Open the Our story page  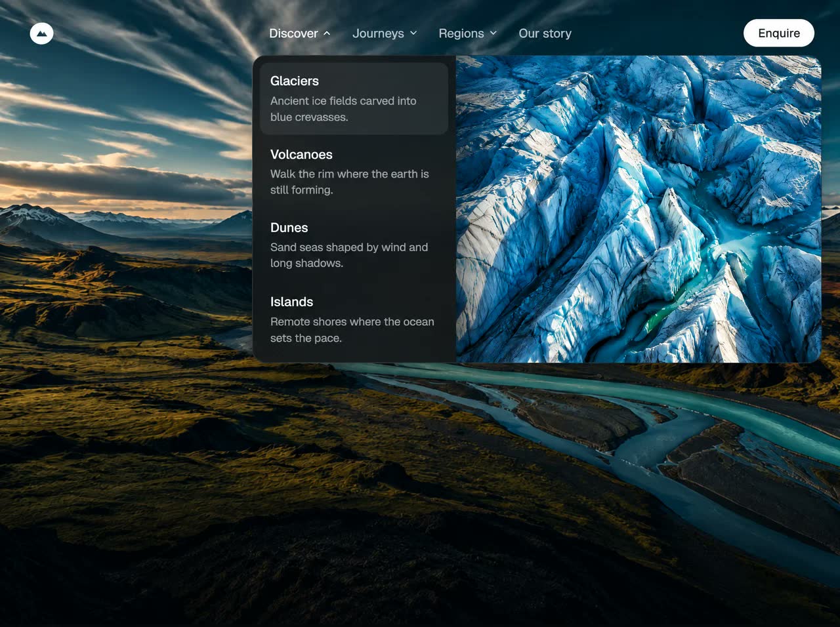coord(545,33)
